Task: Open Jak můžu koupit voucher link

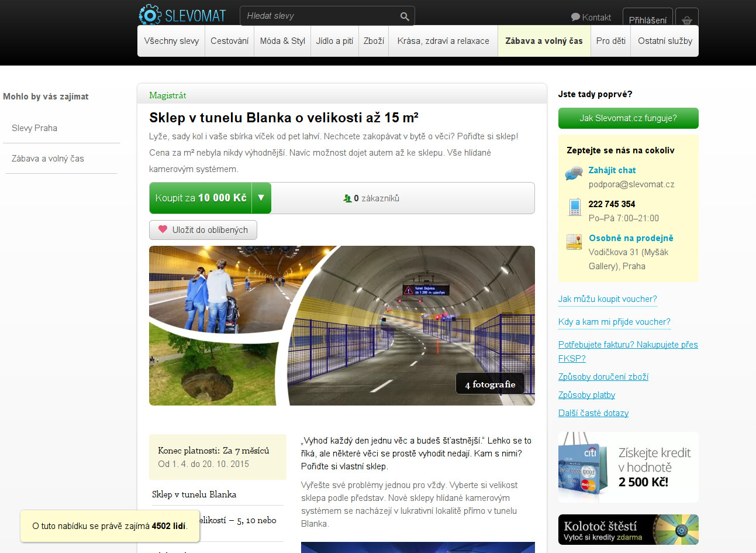Action: 607,299
